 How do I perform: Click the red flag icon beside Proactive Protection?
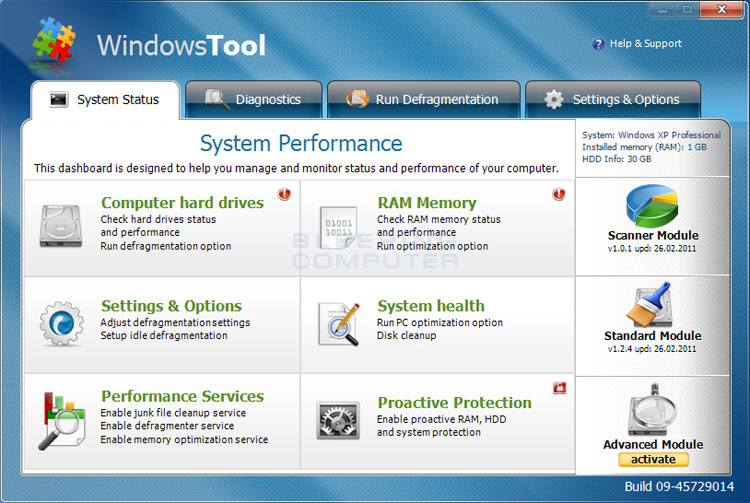click(560, 388)
